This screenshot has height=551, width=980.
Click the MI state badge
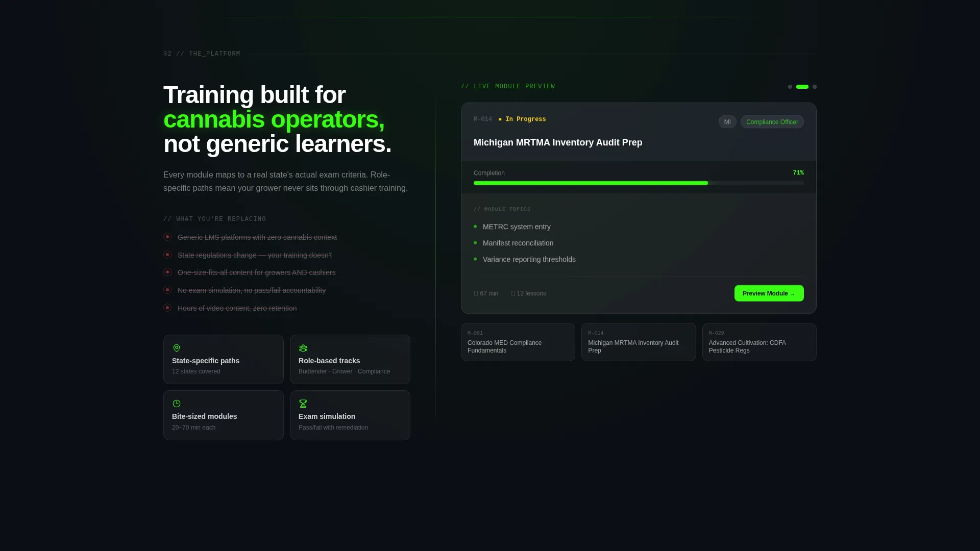click(x=727, y=122)
